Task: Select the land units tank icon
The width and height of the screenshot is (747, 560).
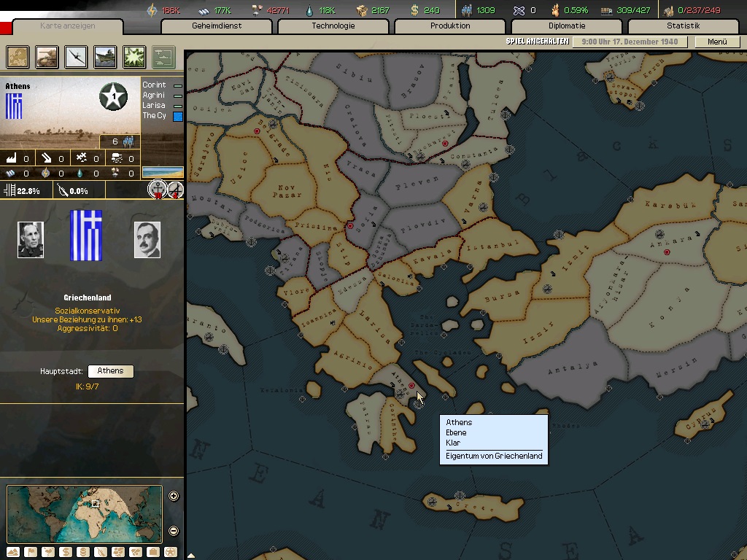Action: 47,56
